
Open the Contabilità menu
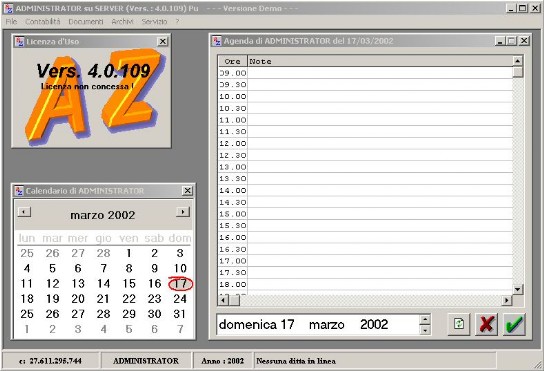click(x=43, y=22)
